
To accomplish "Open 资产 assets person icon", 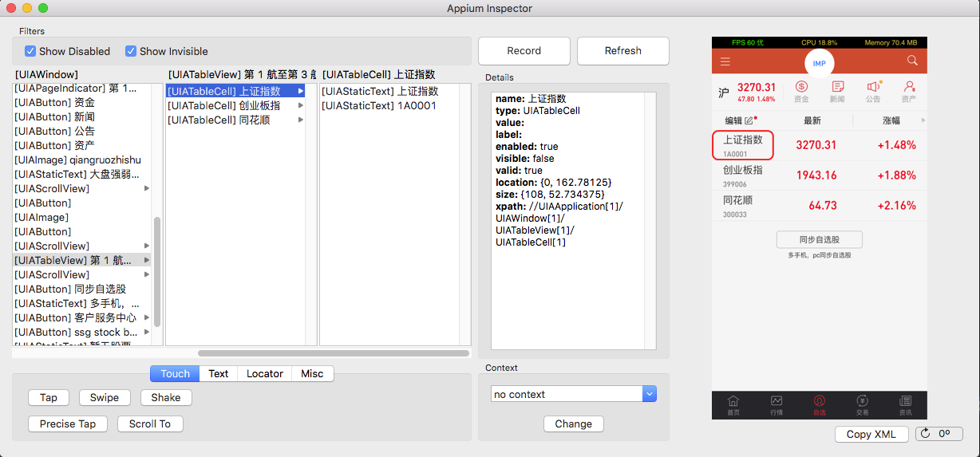I will coord(909,91).
